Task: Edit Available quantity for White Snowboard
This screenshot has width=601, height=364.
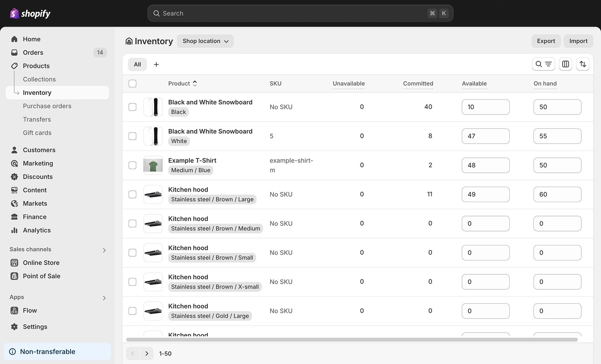Action: point(486,136)
